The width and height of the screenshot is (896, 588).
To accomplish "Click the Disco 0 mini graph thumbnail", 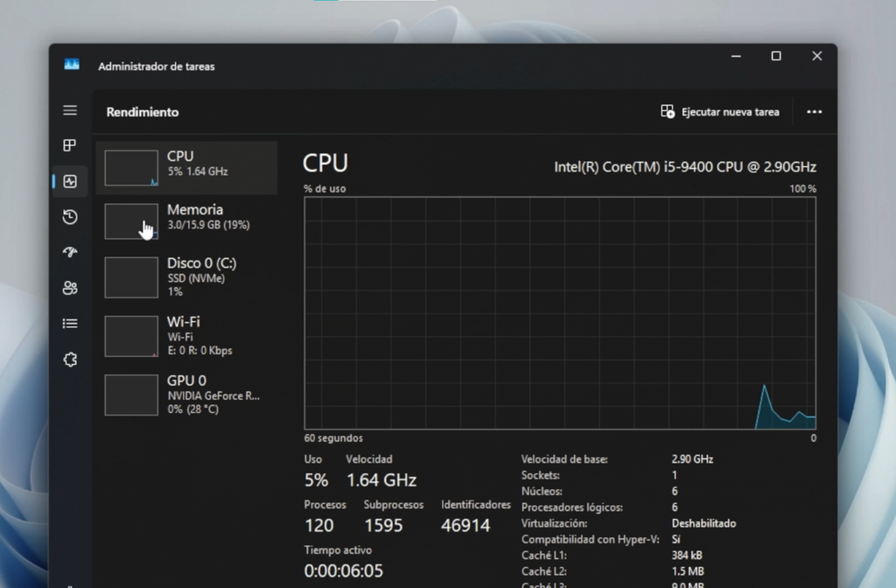I will click(131, 277).
